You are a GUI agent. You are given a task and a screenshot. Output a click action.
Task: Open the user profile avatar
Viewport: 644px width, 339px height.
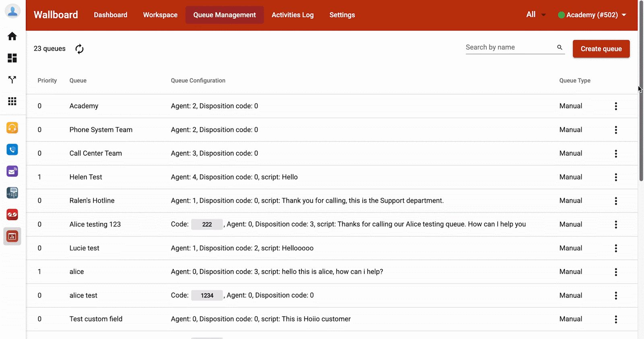click(12, 11)
